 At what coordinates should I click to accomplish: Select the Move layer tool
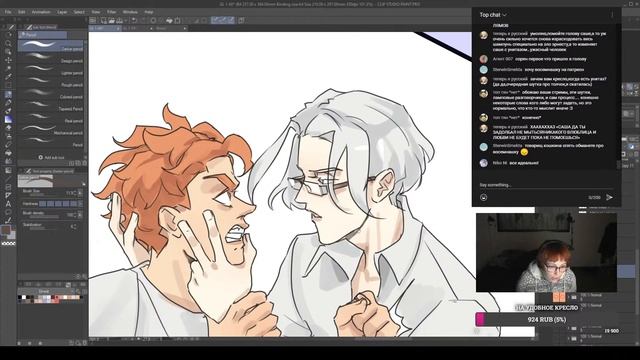point(8,60)
